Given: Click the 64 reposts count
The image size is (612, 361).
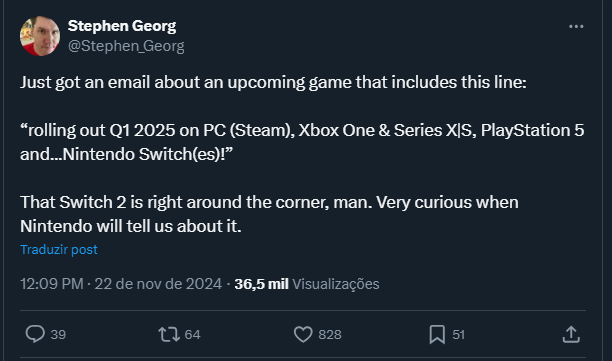Looking at the screenshot, I should 192,334.
